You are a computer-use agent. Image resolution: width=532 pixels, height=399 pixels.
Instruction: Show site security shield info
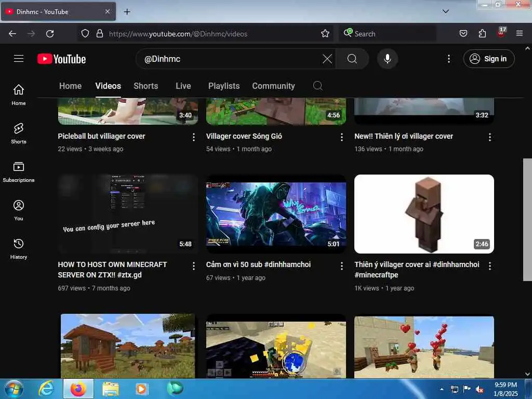[85, 34]
